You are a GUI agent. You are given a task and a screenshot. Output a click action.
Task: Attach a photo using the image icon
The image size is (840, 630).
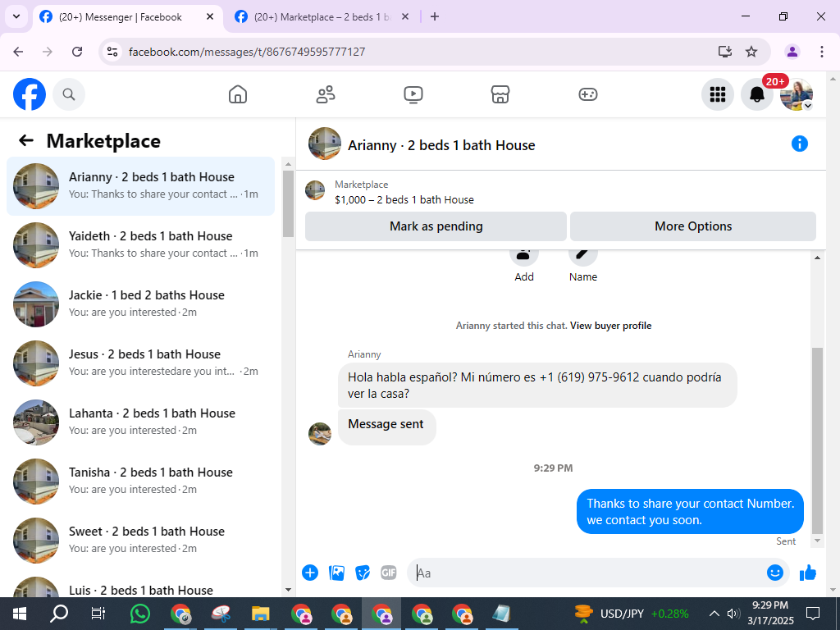336,573
